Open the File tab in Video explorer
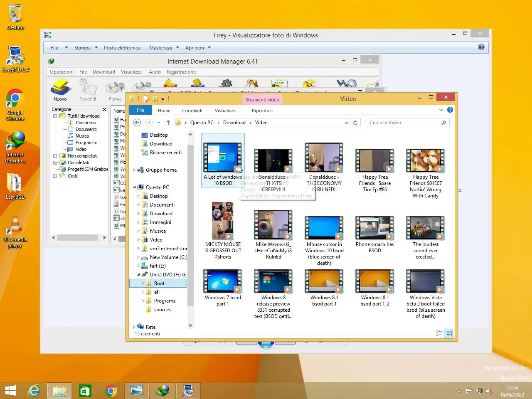 140,110
